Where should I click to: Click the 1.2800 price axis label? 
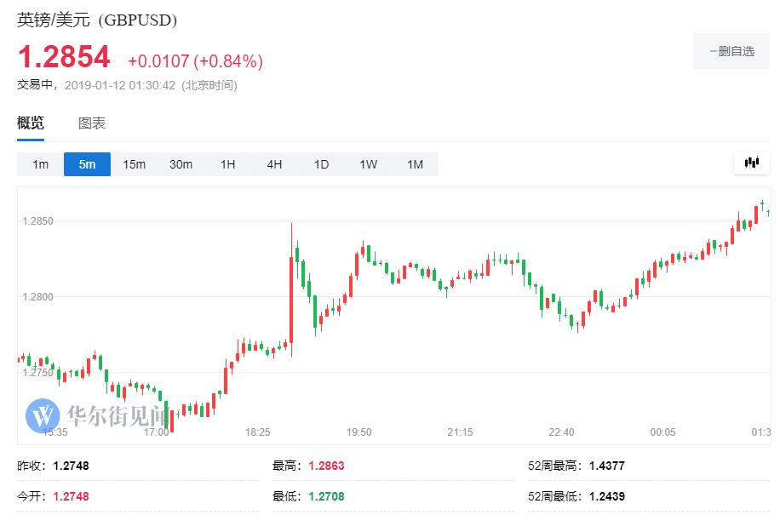point(38,297)
